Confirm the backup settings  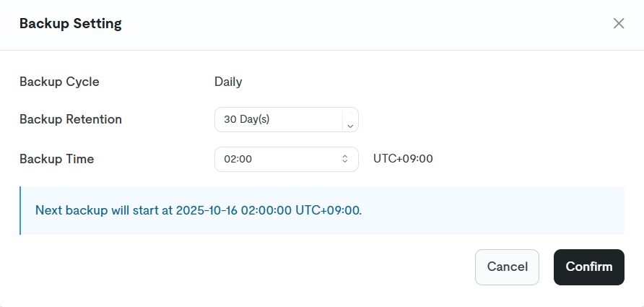pos(588,267)
